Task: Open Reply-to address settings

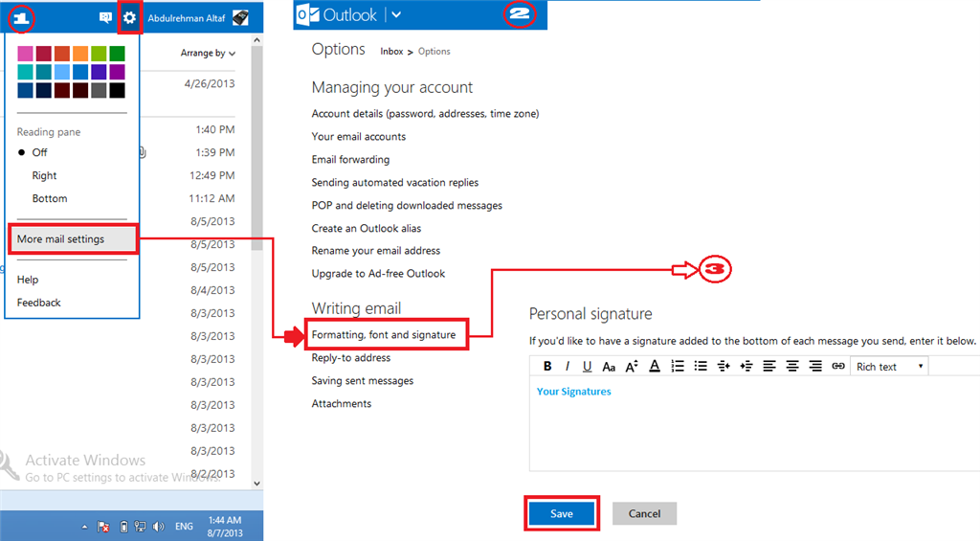Action: point(350,358)
